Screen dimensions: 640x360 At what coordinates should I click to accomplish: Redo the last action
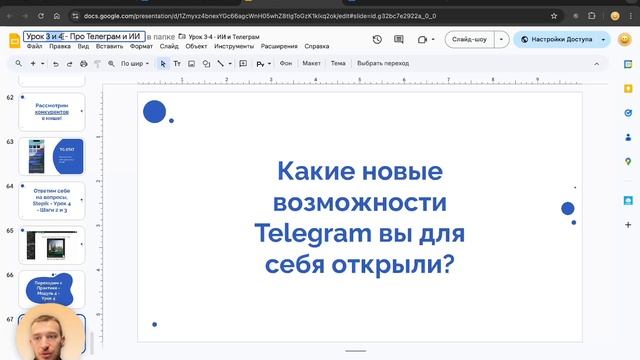point(69,64)
